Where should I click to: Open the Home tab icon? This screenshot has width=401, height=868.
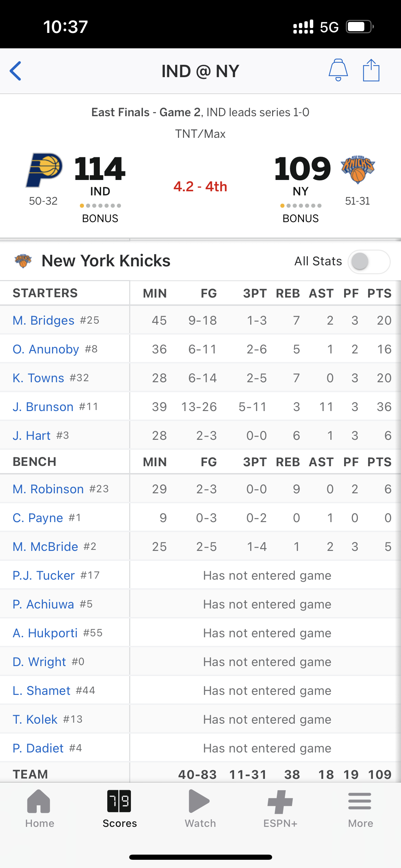pos(39,801)
